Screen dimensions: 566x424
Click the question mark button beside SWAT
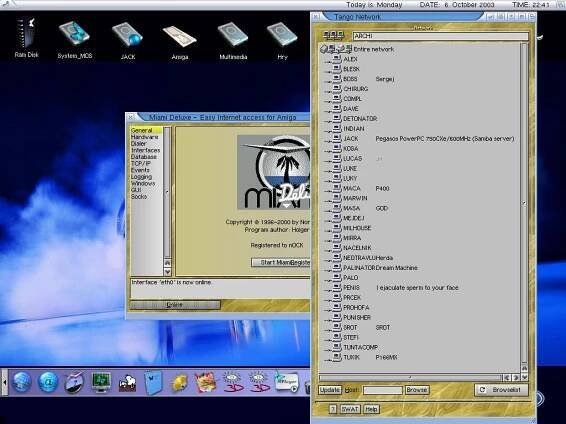tap(333, 409)
